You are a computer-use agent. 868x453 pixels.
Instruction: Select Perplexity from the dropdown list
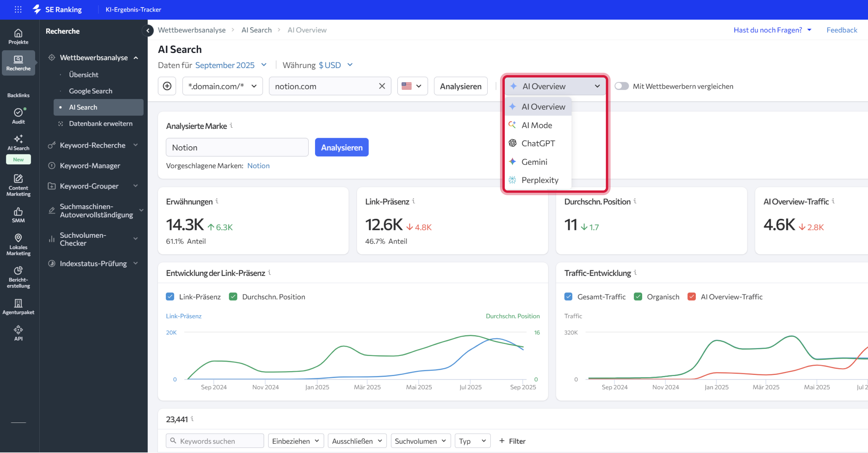pos(539,180)
